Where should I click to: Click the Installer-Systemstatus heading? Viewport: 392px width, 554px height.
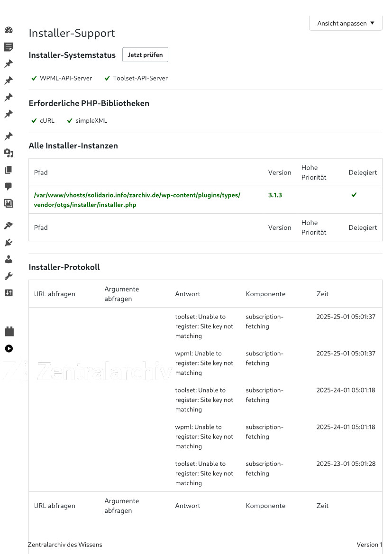click(72, 55)
